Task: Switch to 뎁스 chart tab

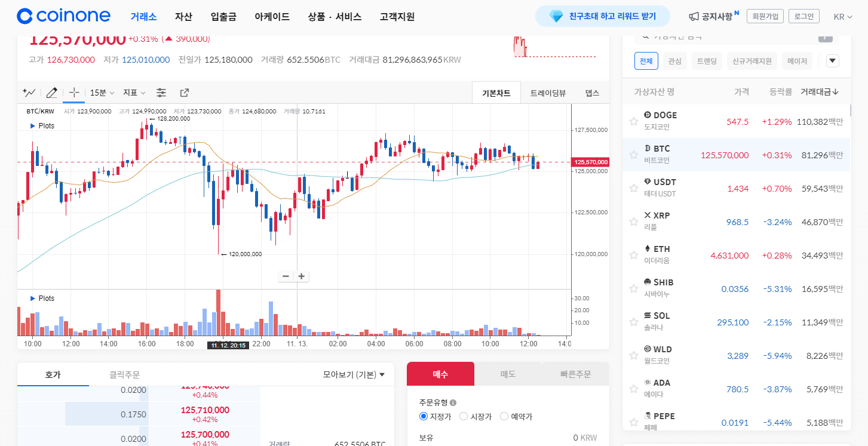Action: pos(592,93)
